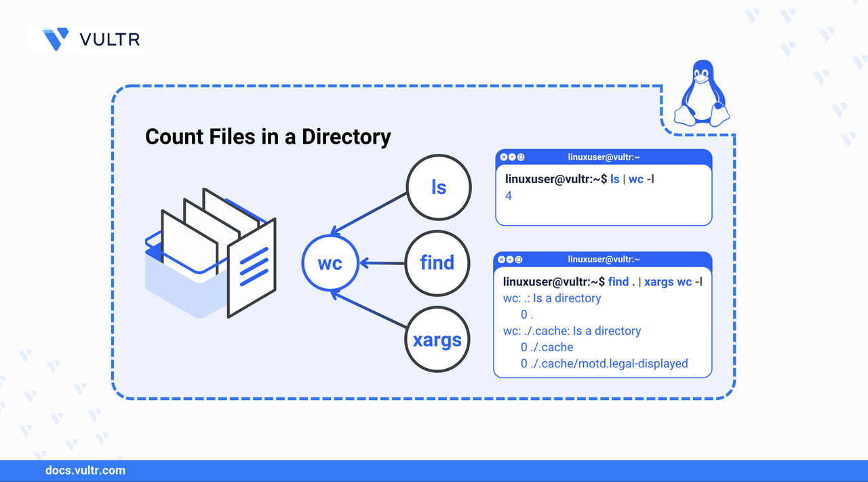The height and width of the screenshot is (482, 868).
Task: Maximize the terminal running ls command
Action: (x=521, y=157)
